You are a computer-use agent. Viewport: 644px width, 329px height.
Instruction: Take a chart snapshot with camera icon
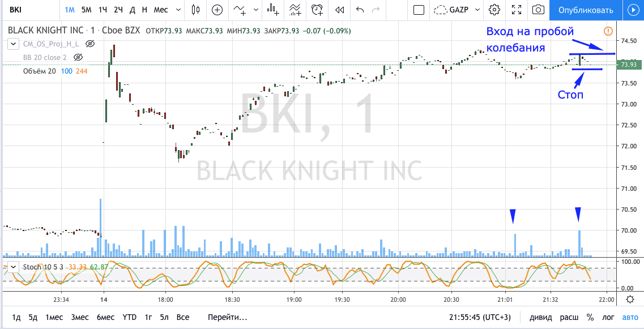[538, 10]
